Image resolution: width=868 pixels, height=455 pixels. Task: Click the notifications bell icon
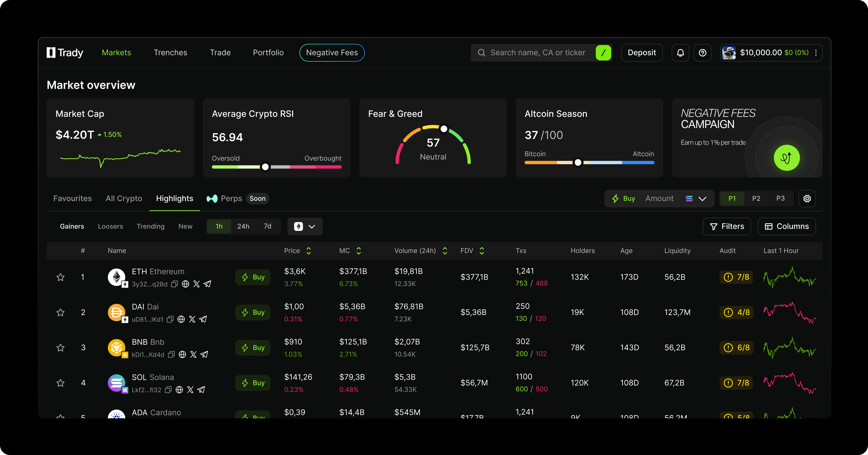tap(680, 53)
